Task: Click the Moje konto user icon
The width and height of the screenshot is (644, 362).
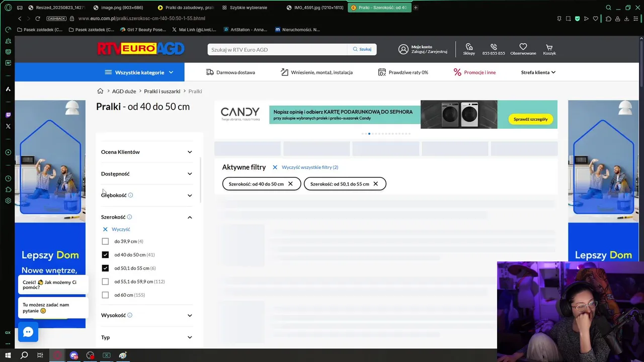Action: click(403, 49)
